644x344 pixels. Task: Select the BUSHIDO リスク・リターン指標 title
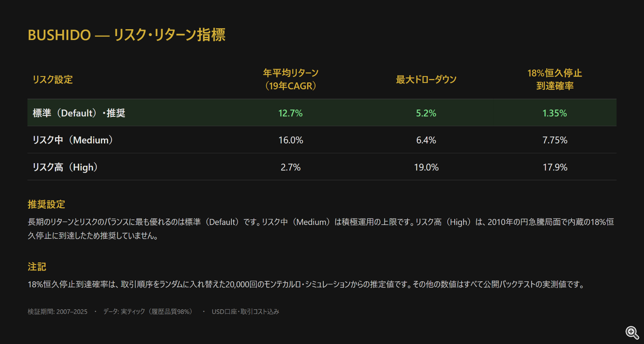(x=127, y=35)
